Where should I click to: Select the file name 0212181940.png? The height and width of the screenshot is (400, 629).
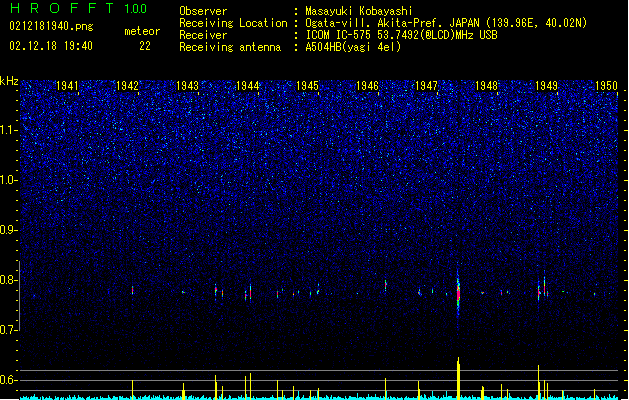click(x=51, y=26)
